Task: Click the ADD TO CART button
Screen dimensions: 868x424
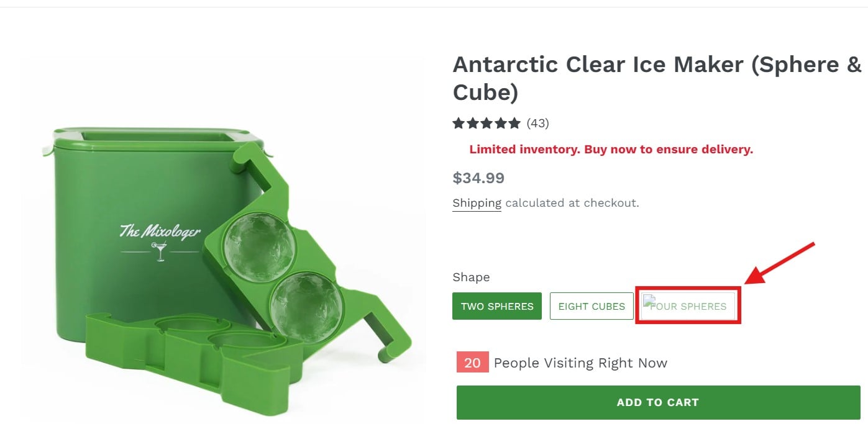Action: [x=658, y=402]
